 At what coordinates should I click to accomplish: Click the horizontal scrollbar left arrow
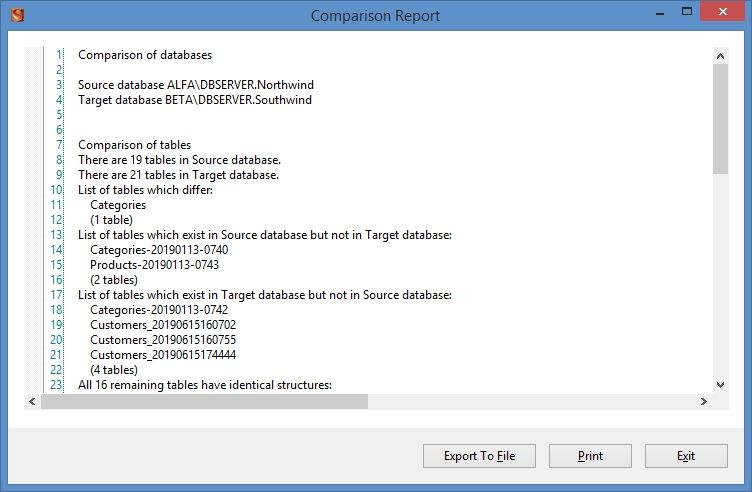click(x=32, y=401)
